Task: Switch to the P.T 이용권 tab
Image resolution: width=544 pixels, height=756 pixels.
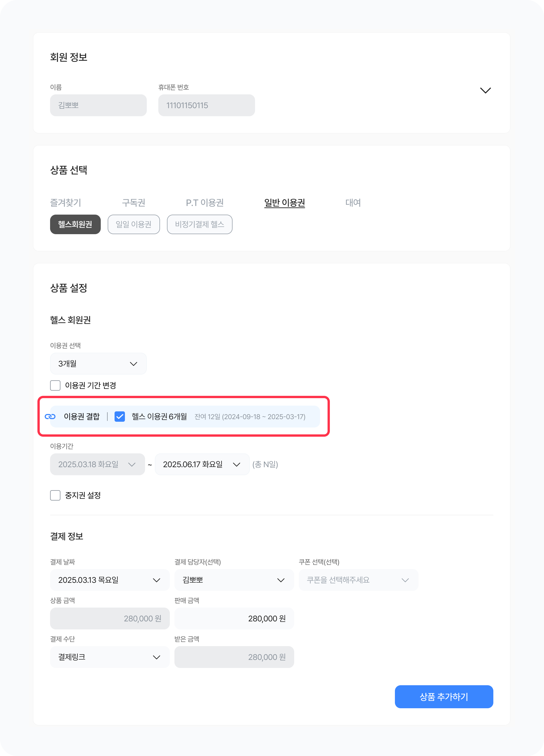Action: point(204,203)
